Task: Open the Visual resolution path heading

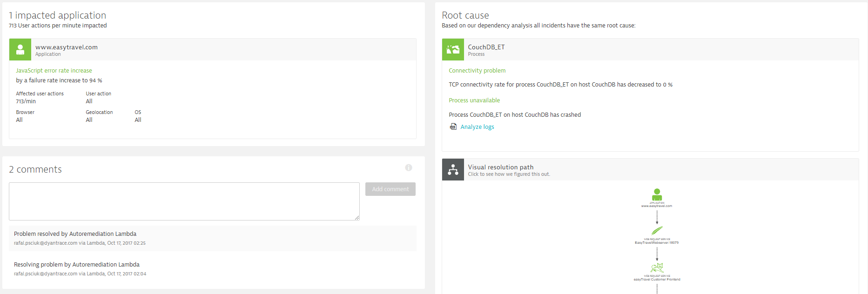Action: [x=501, y=167]
